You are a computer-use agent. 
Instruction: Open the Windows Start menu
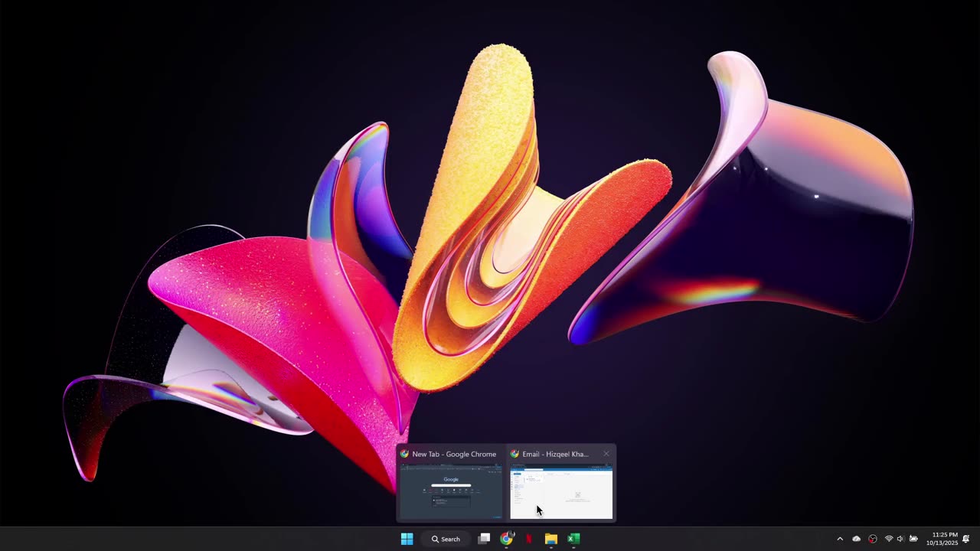(x=407, y=539)
